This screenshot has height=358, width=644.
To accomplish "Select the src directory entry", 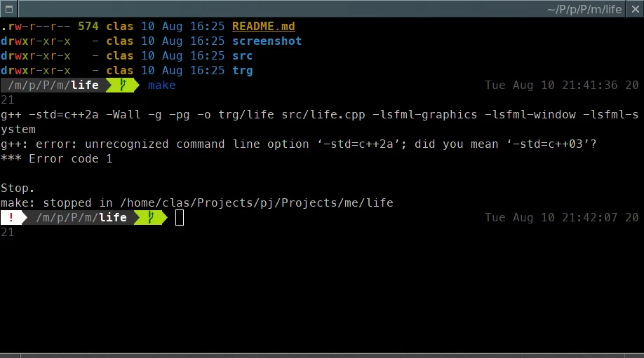I will pos(242,55).
